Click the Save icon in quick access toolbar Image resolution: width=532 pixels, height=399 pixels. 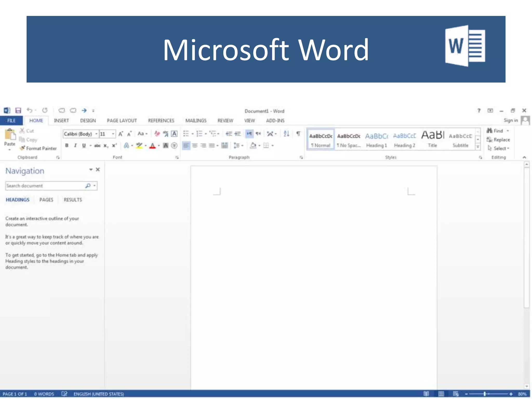click(18, 110)
